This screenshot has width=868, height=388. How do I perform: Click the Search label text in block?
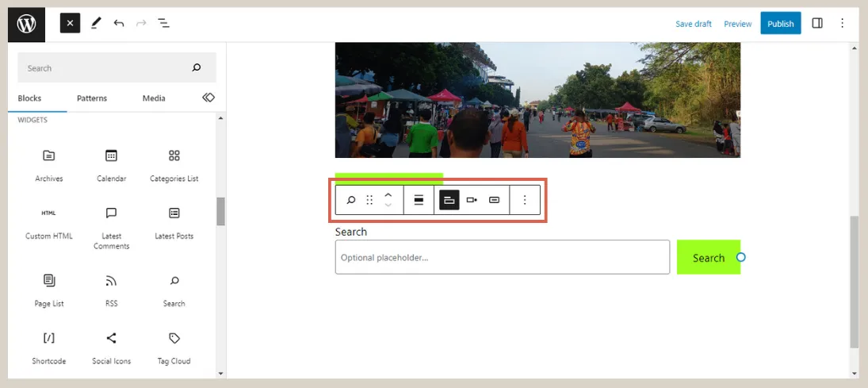[351, 232]
